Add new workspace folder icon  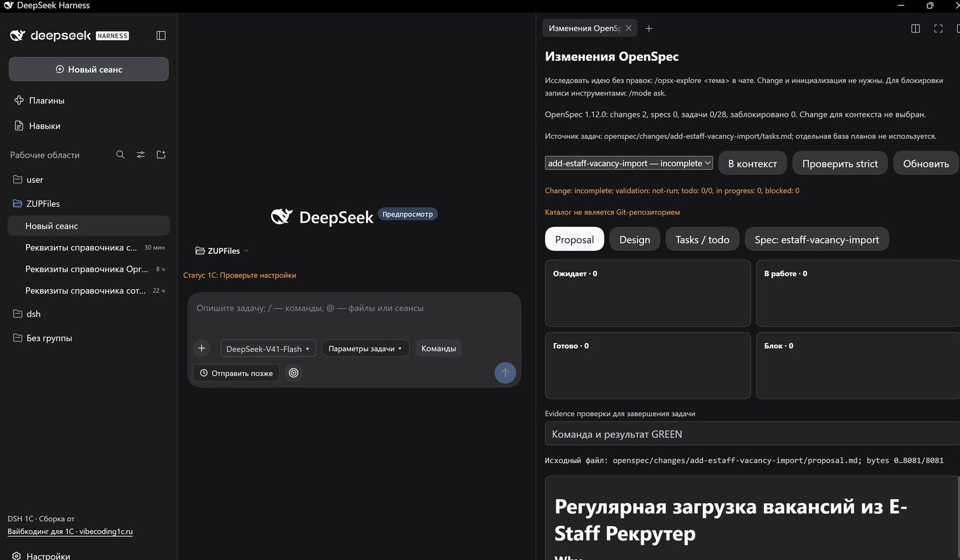(x=161, y=154)
